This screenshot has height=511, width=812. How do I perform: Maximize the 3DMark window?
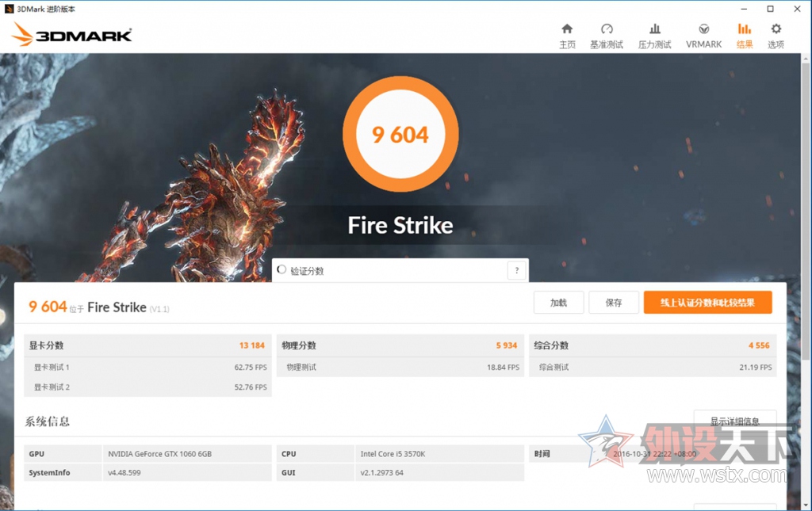[771, 9]
